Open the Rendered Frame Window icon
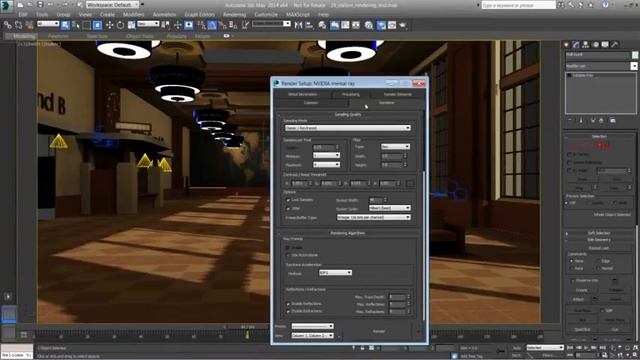 click(392, 25)
